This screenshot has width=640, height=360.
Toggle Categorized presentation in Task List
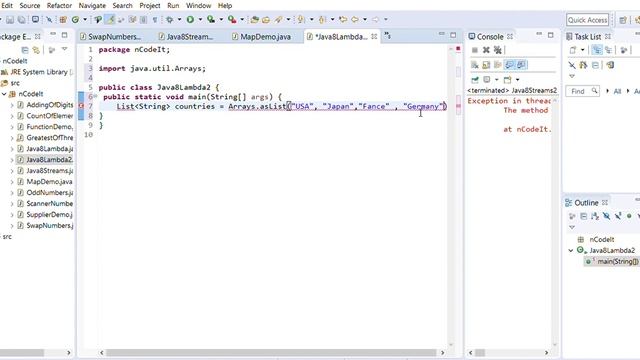597,50
